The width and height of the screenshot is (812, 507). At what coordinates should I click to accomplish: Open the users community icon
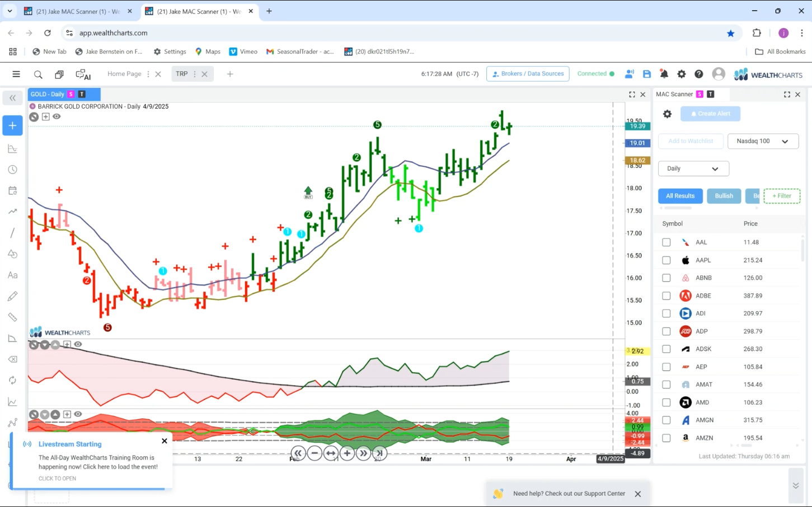tap(630, 74)
